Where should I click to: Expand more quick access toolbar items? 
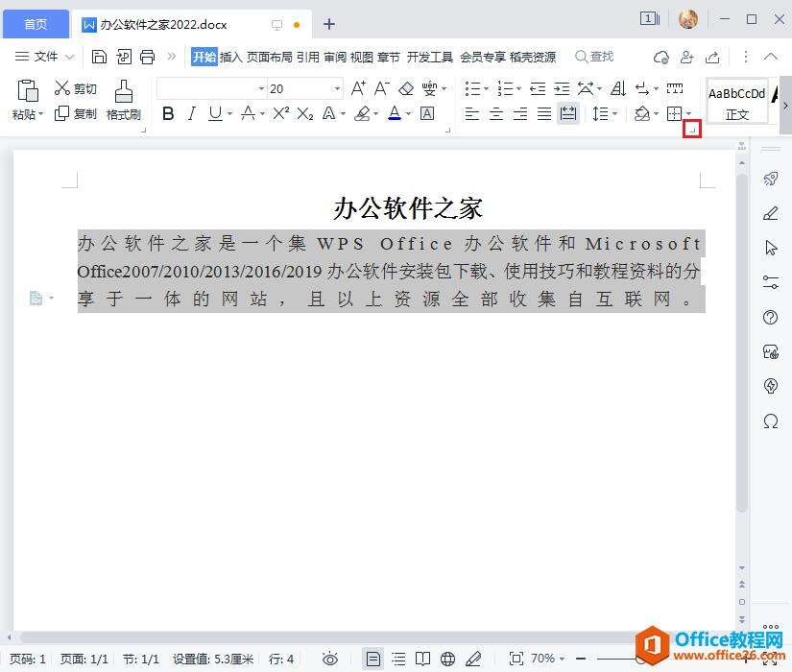172,56
